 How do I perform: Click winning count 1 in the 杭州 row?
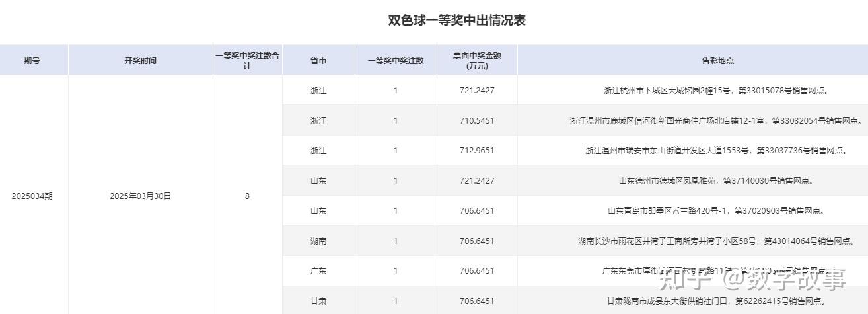pos(396,91)
